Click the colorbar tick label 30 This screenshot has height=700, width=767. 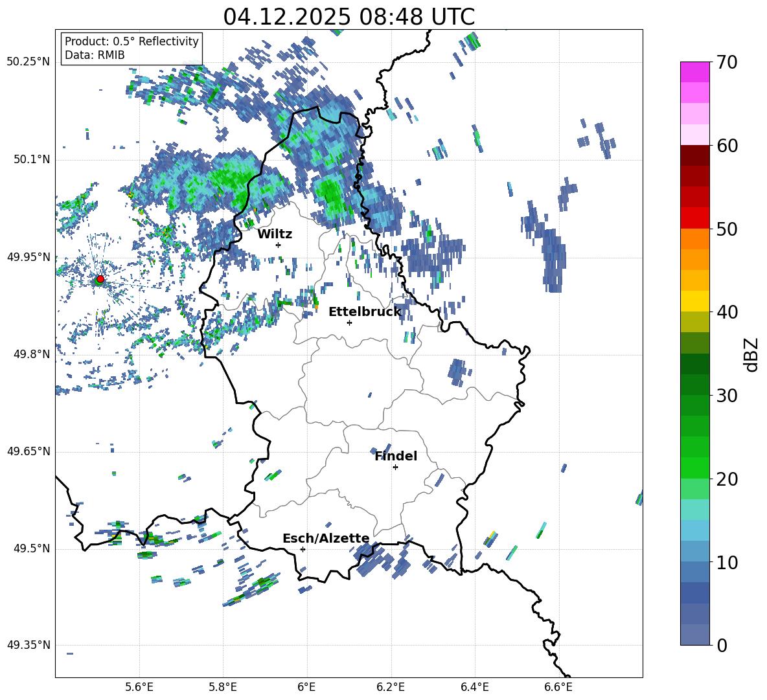pos(727,396)
